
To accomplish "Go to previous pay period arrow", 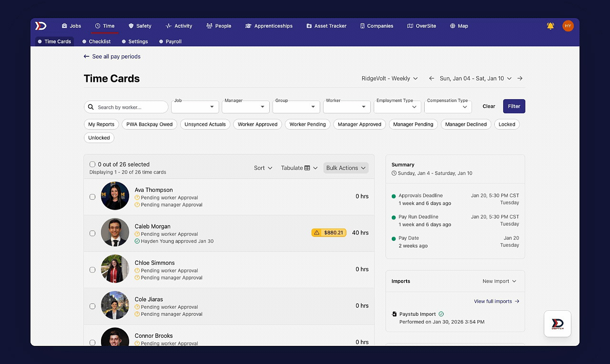I will [x=431, y=78].
